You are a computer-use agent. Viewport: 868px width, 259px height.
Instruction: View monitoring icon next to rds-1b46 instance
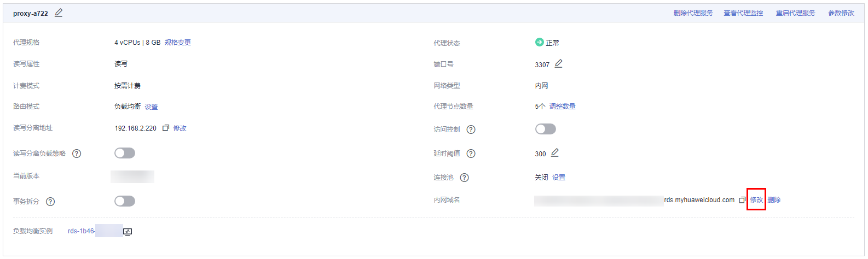point(128,232)
